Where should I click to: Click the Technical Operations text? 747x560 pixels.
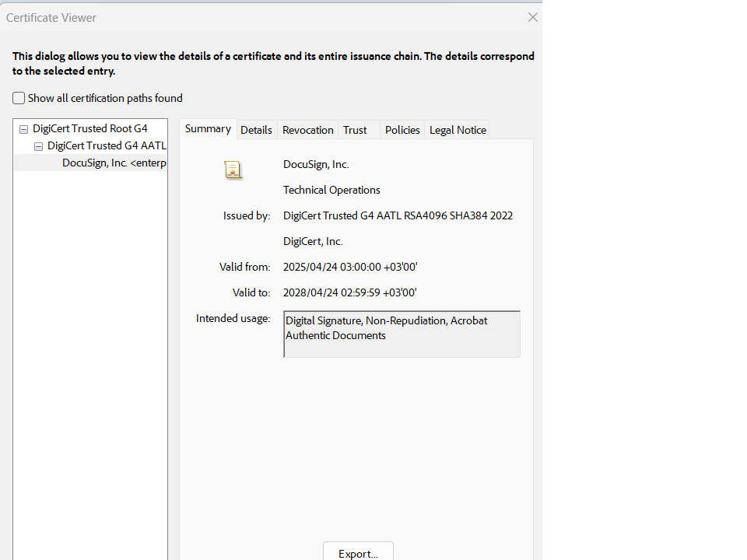[x=331, y=190]
